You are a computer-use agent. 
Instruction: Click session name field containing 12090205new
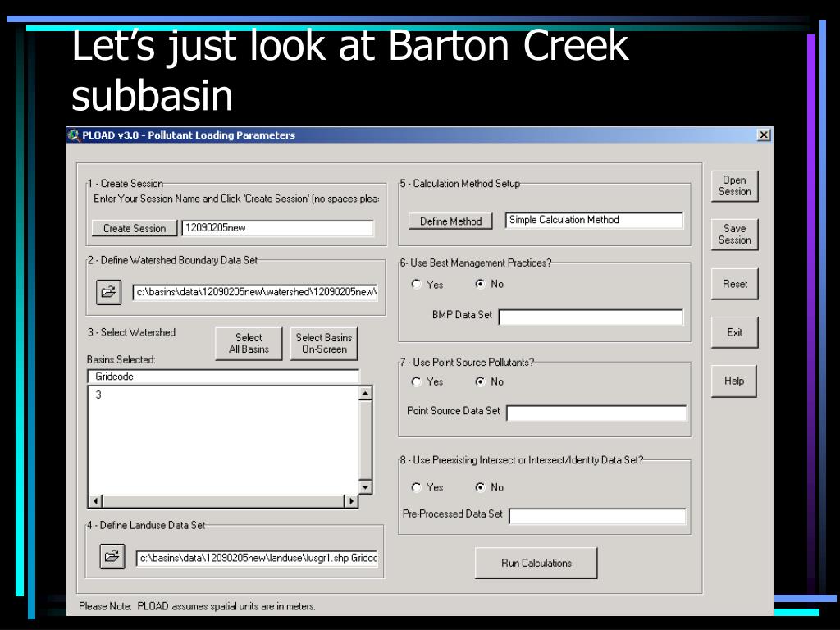click(277, 228)
